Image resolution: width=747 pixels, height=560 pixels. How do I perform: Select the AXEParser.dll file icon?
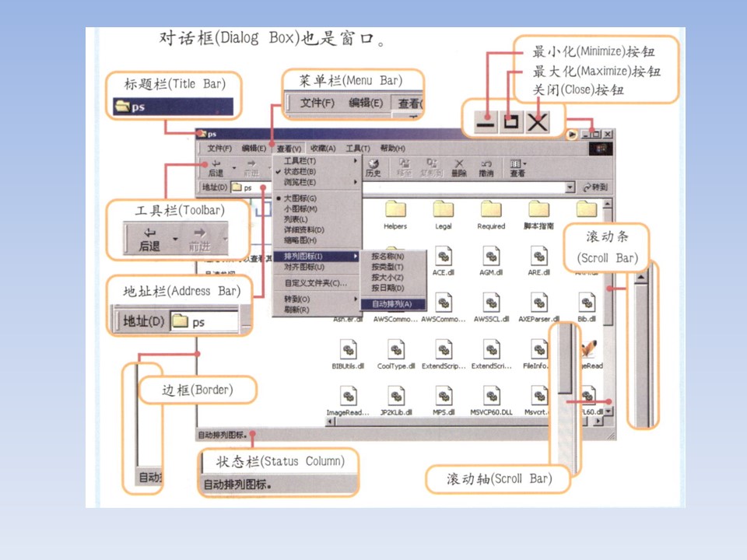[x=538, y=303]
